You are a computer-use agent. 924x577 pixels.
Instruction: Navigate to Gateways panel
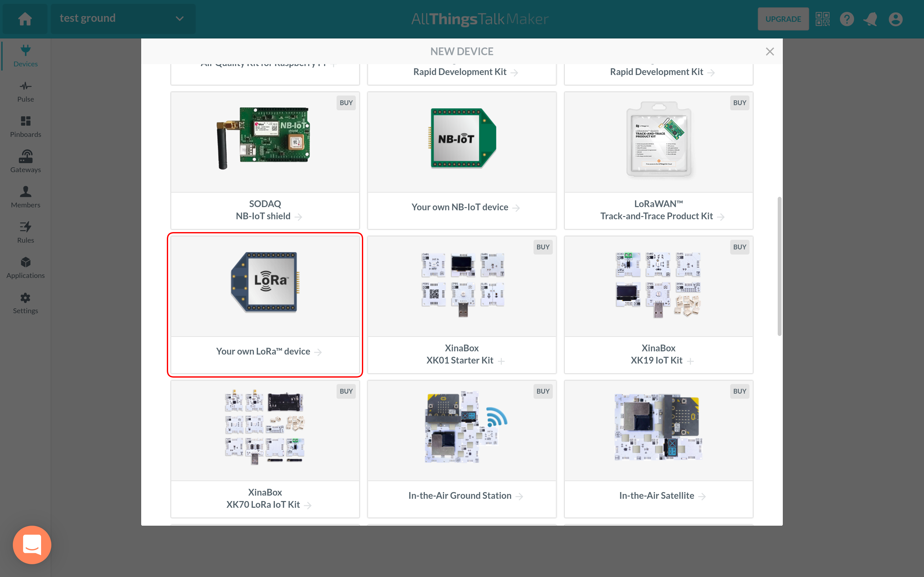pyautogui.click(x=25, y=161)
